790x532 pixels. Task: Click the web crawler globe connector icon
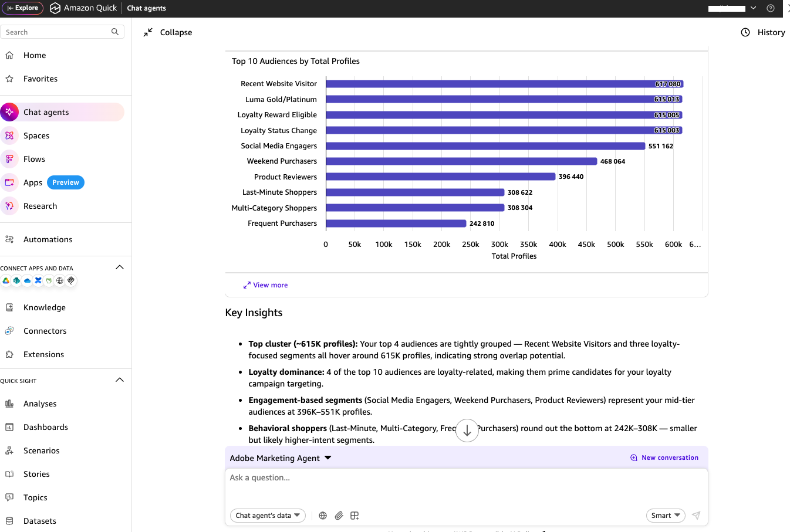coord(60,280)
